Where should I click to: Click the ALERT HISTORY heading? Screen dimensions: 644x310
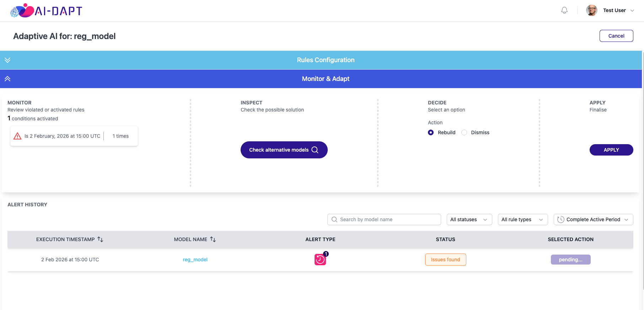pos(27,205)
